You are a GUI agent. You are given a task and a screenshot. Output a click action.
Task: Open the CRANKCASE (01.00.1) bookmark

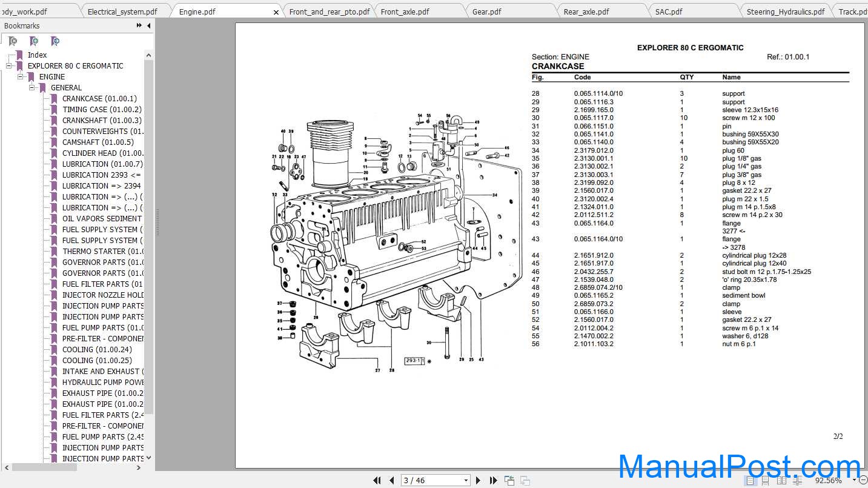click(99, 98)
